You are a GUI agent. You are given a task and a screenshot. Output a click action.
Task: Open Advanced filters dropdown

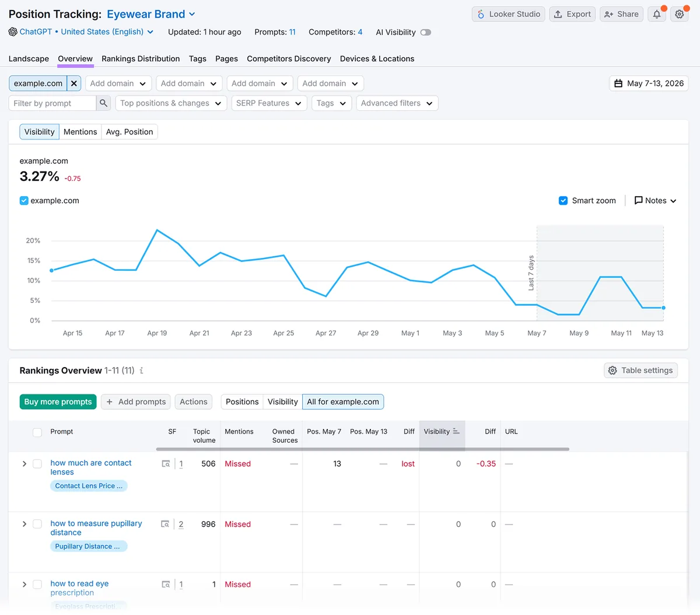397,103
